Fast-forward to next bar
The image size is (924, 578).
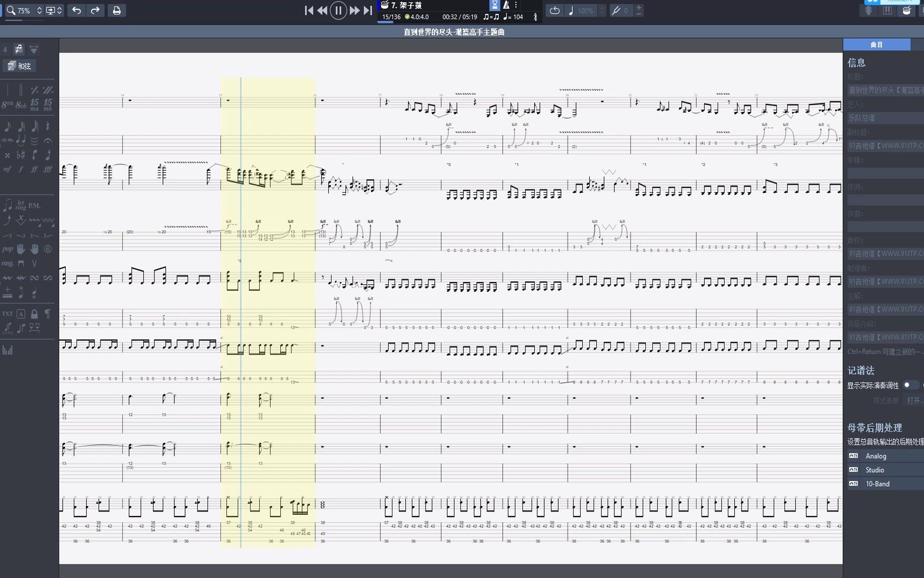tap(355, 10)
